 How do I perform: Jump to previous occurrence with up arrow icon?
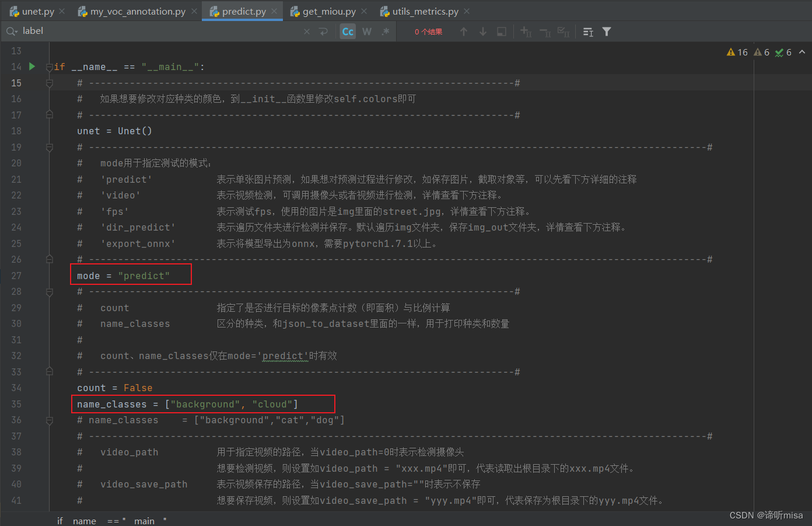click(x=463, y=31)
